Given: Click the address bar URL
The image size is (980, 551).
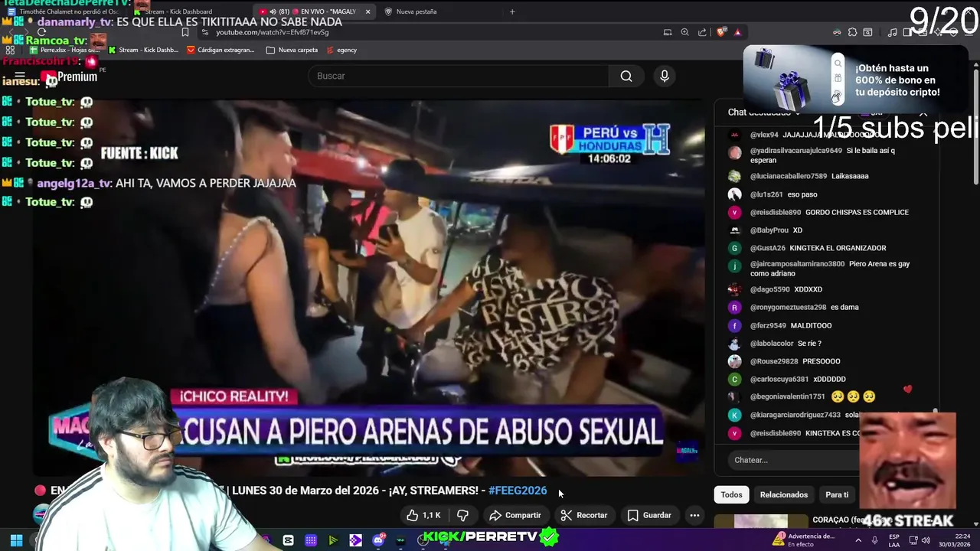Looking at the screenshot, I should (x=273, y=32).
